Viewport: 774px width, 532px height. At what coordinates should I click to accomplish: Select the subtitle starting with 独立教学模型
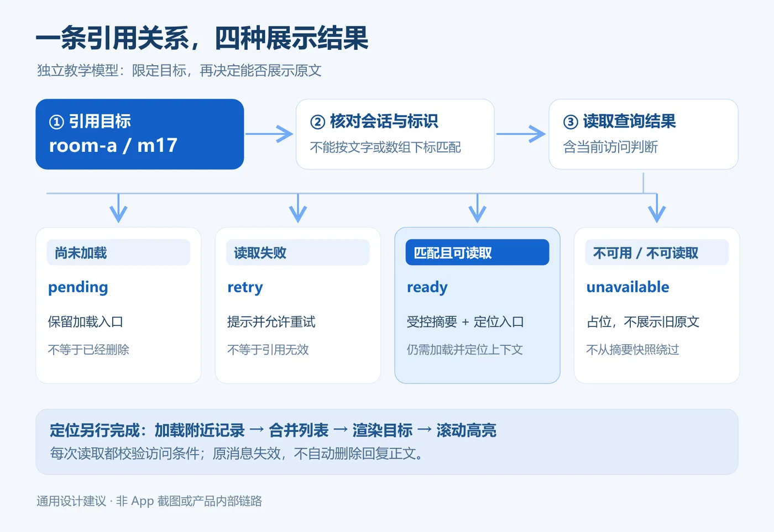point(179,71)
